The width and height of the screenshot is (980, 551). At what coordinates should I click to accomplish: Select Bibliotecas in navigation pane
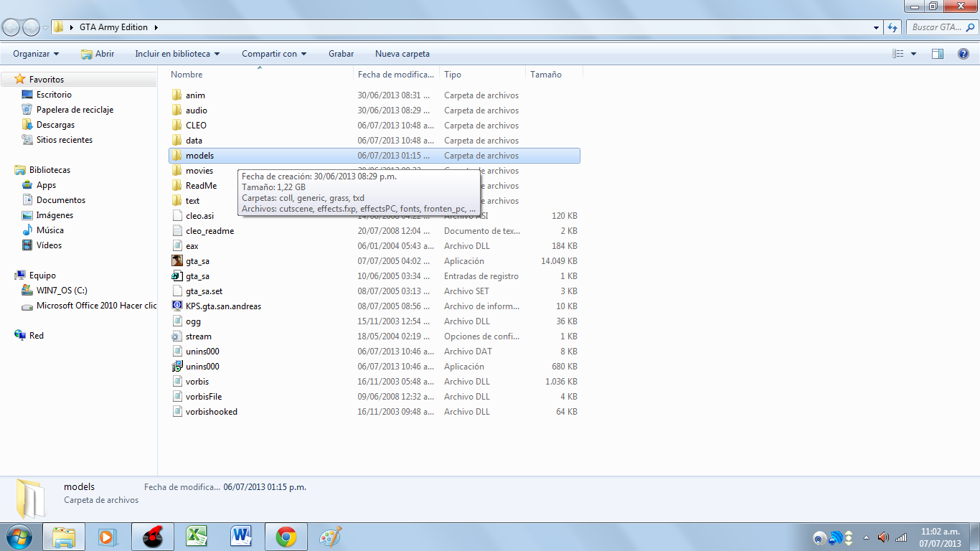(50, 170)
